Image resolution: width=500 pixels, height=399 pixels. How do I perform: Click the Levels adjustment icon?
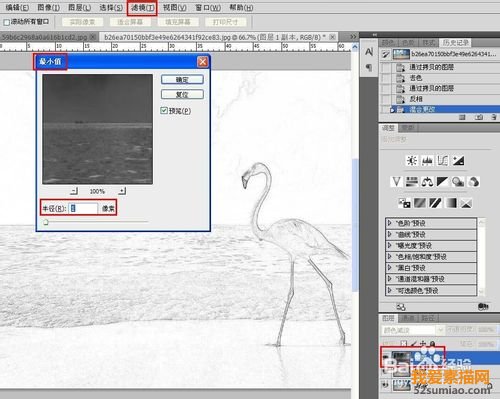point(427,161)
